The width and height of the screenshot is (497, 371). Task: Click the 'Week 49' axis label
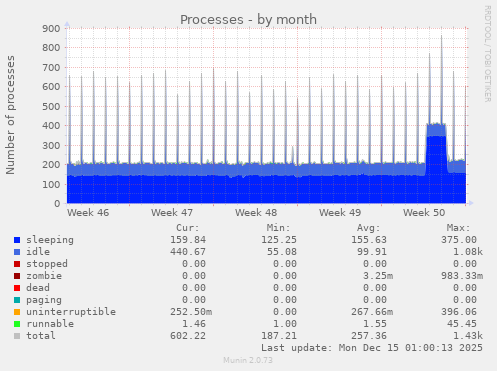click(340, 213)
